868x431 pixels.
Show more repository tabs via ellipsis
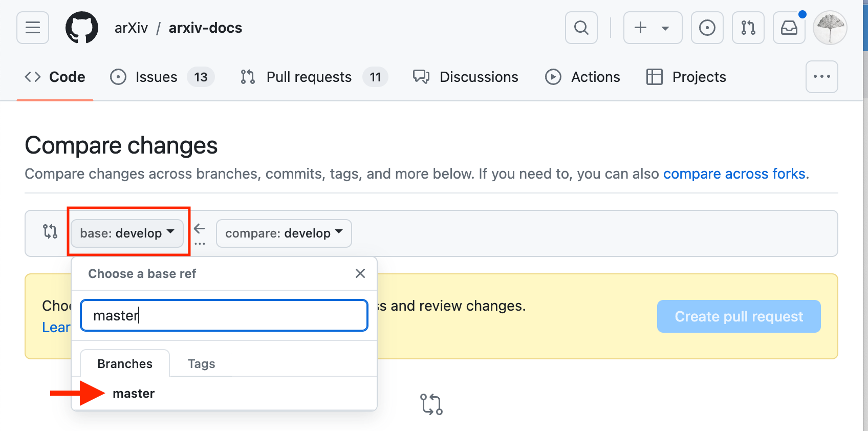pyautogui.click(x=821, y=77)
